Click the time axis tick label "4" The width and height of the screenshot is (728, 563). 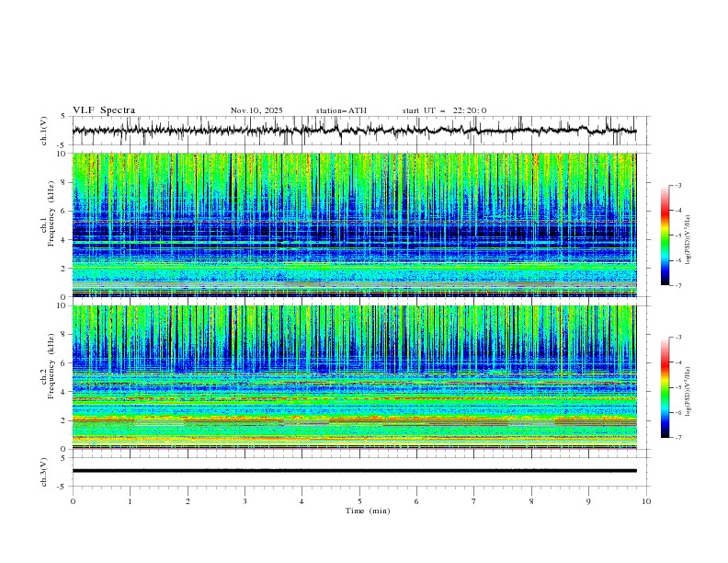pyautogui.click(x=301, y=501)
